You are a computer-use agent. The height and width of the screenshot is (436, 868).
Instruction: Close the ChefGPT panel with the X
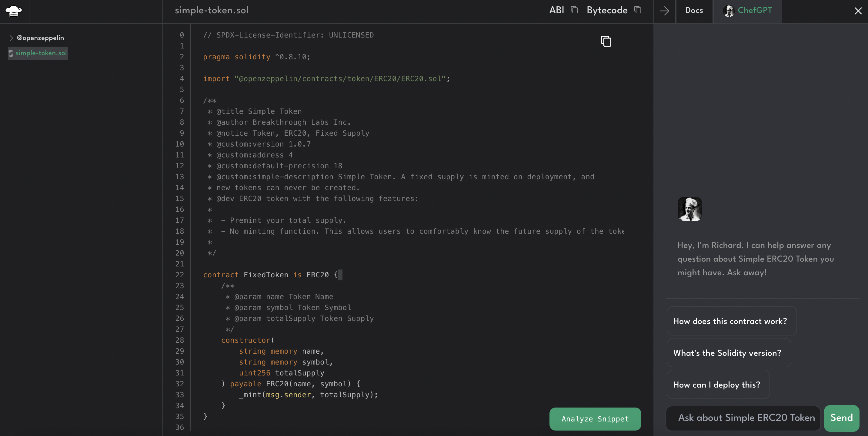point(858,11)
